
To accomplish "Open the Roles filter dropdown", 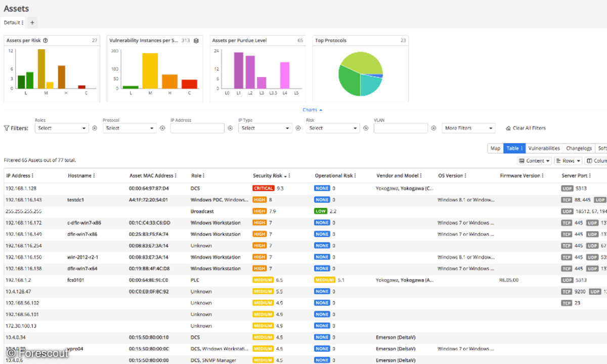I will tap(62, 128).
